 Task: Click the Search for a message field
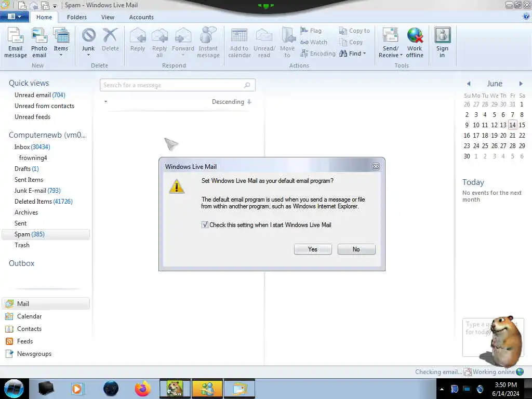point(177,85)
